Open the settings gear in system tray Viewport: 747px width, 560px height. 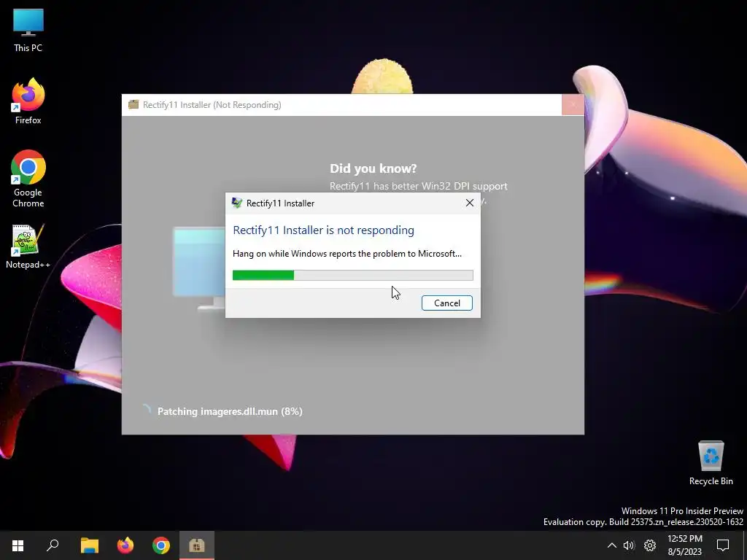(x=650, y=545)
